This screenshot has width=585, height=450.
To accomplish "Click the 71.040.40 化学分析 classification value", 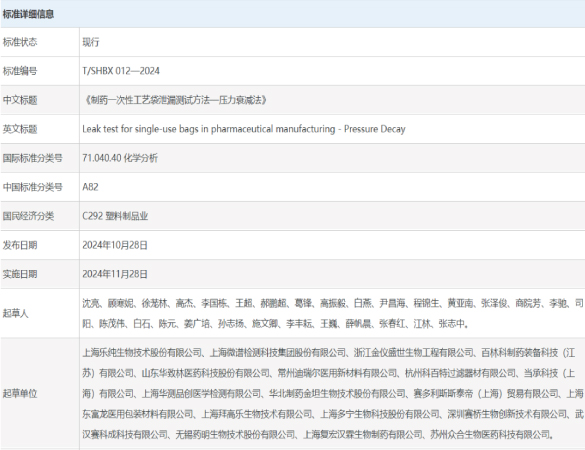I will pyautogui.click(x=120, y=158).
